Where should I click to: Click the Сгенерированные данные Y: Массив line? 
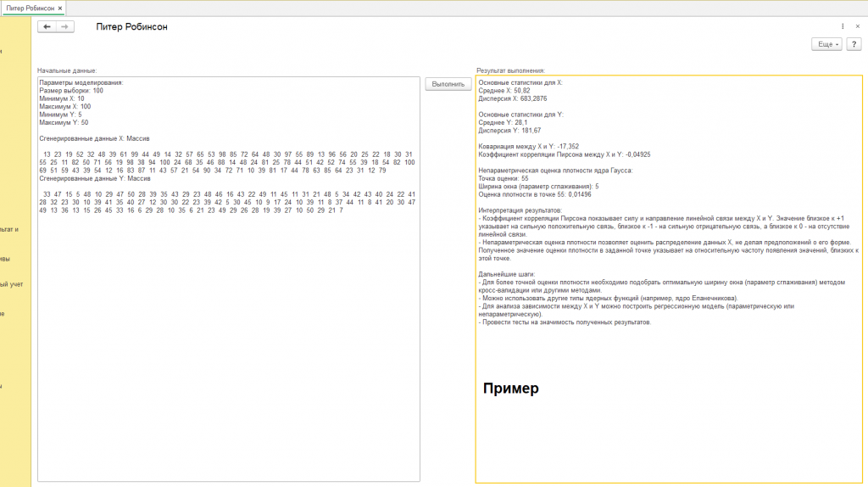[95, 178]
